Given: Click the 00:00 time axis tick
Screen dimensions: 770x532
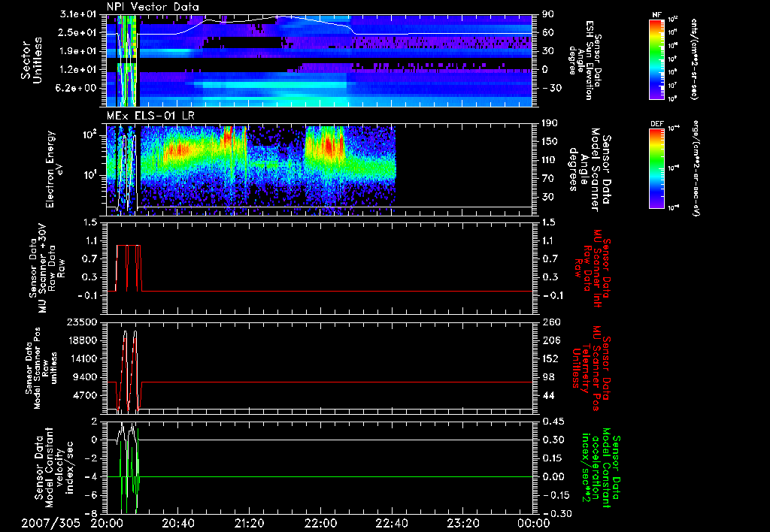Looking at the screenshot, I should (x=534, y=523).
